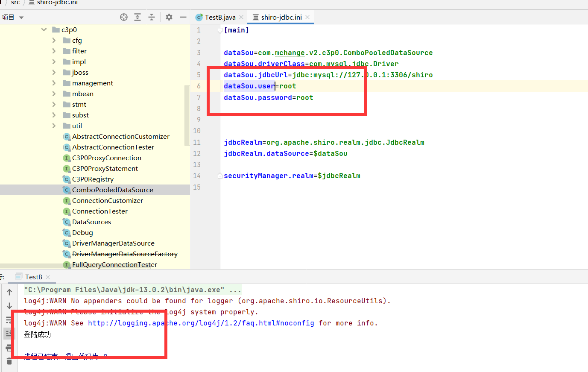Select ComboPooledDataSource class
Viewport: 588px width, 372px height.
pyautogui.click(x=113, y=190)
